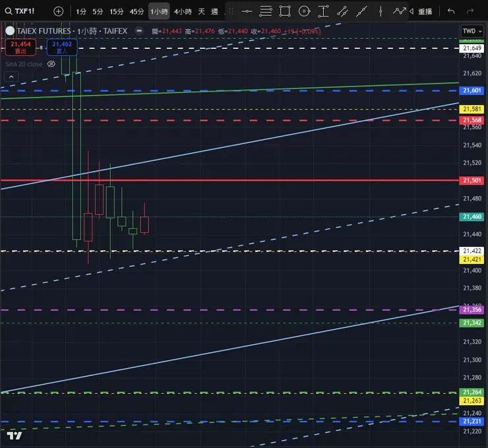This screenshot has height=448, width=488.
Task: Select the 1小時 timeframe
Action: [159, 12]
